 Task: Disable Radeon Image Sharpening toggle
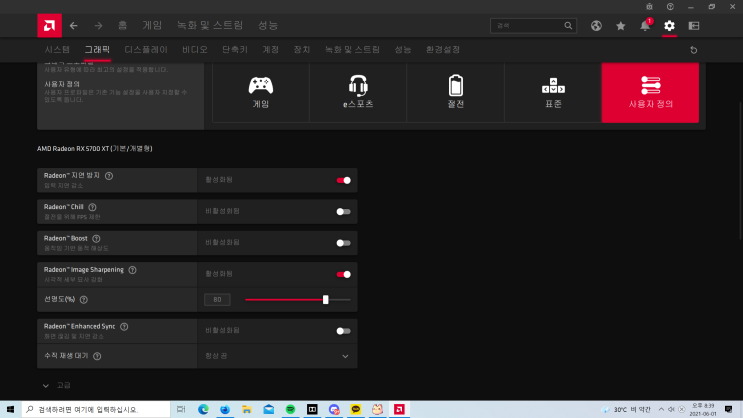point(344,274)
